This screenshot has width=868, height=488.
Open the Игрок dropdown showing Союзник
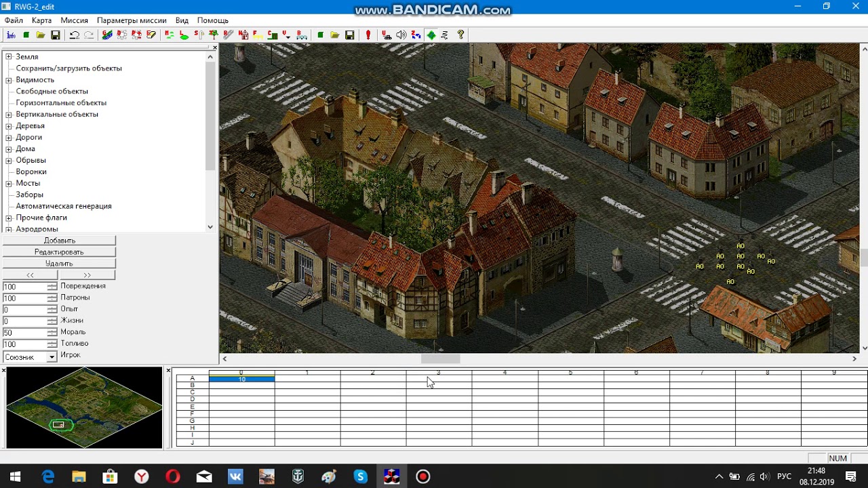coord(52,357)
